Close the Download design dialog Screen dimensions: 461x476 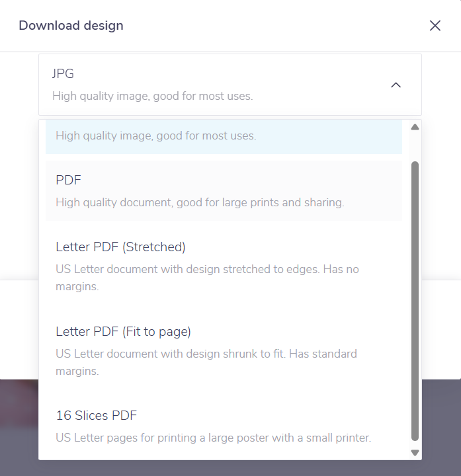pyautogui.click(x=435, y=26)
